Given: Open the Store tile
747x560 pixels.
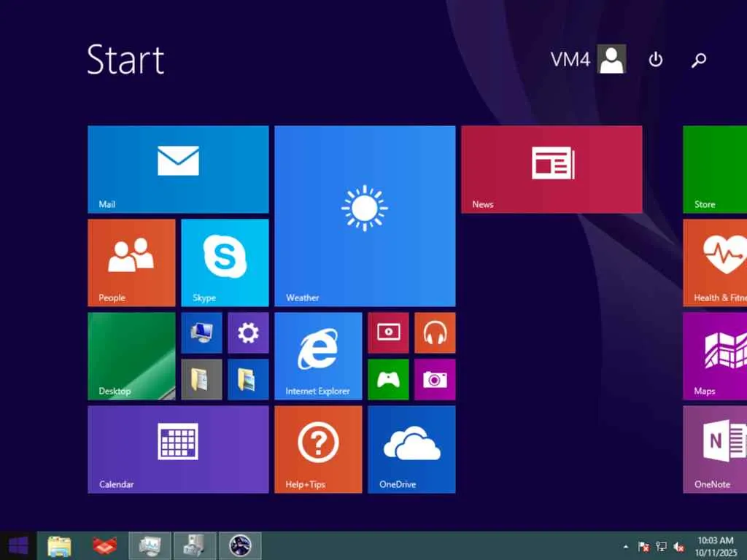Looking at the screenshot, I should coord(715,169).
